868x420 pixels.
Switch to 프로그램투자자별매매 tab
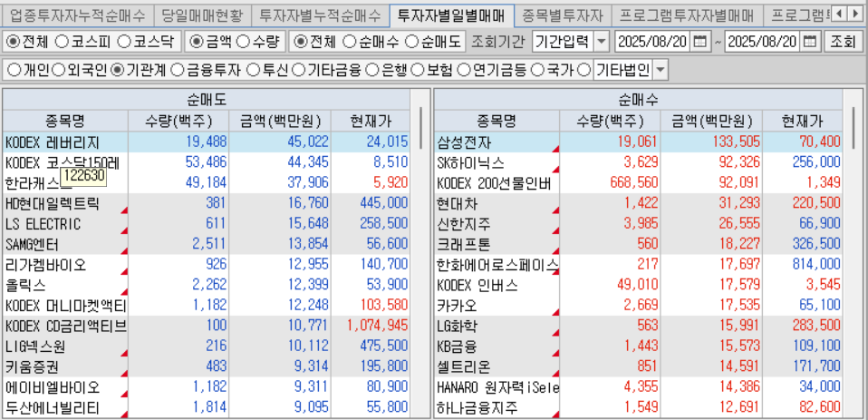(687, 15)
